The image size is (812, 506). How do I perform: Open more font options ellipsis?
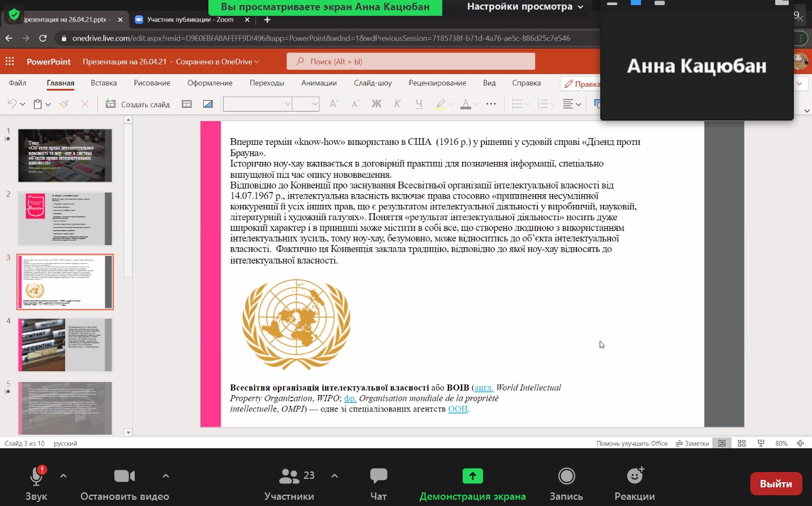(491, 104)
